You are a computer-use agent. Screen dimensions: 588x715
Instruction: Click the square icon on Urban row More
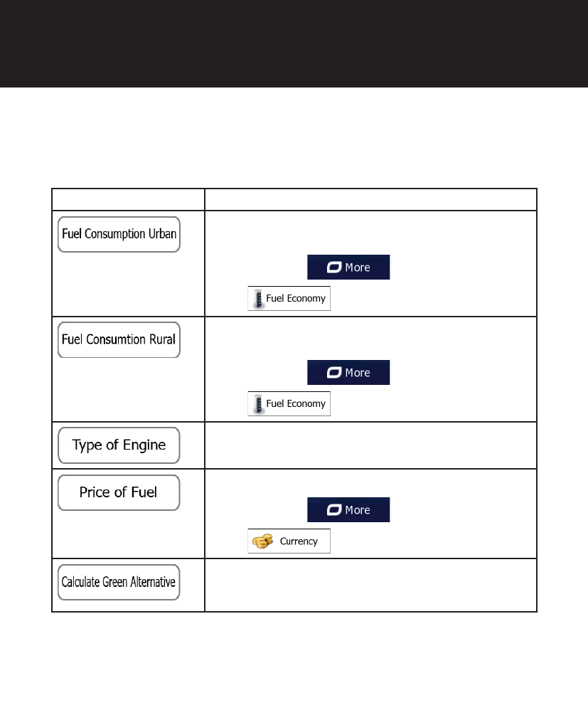point(332,268)
